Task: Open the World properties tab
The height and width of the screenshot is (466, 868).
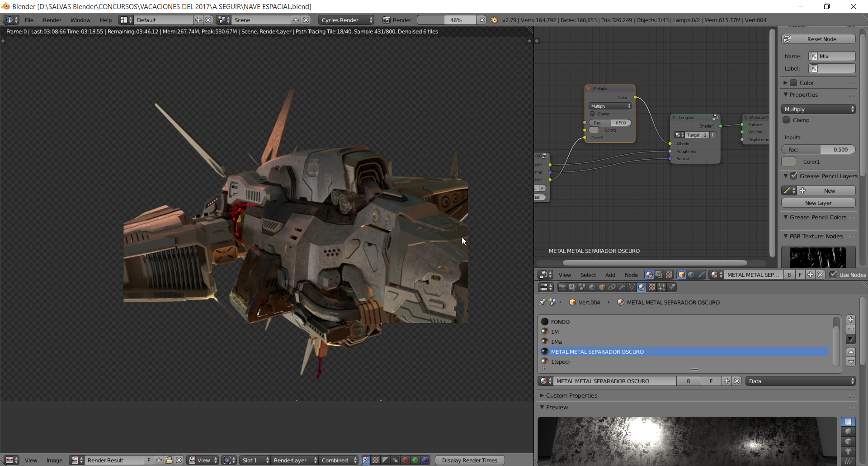Action: point(592,287)
